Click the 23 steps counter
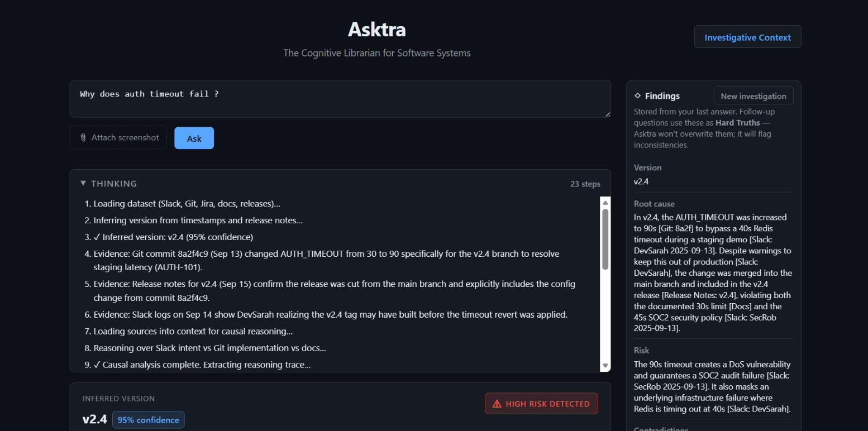 [585, 184]
